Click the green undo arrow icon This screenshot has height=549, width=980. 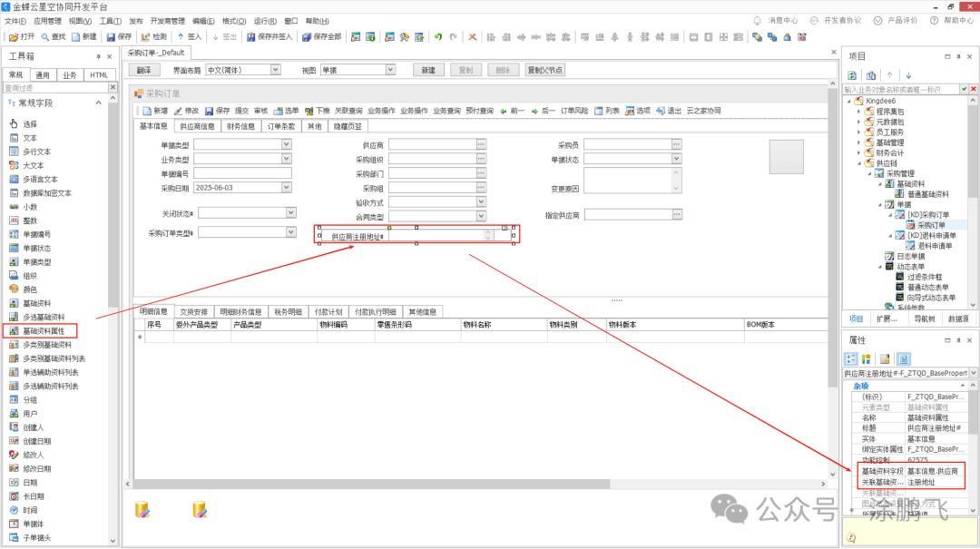click(437, 37)
